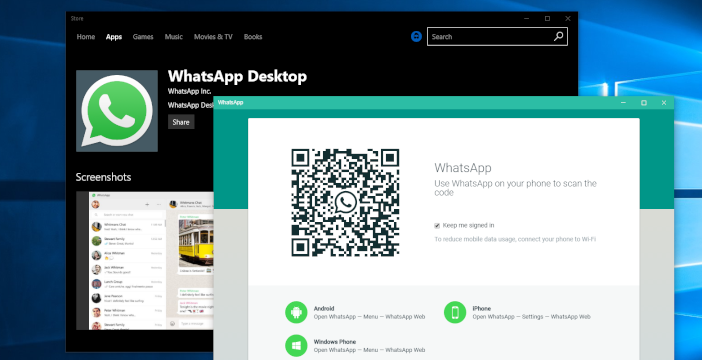Minimize the WhatsApp window
Screen dimensions: 702x360
(623, 103)
